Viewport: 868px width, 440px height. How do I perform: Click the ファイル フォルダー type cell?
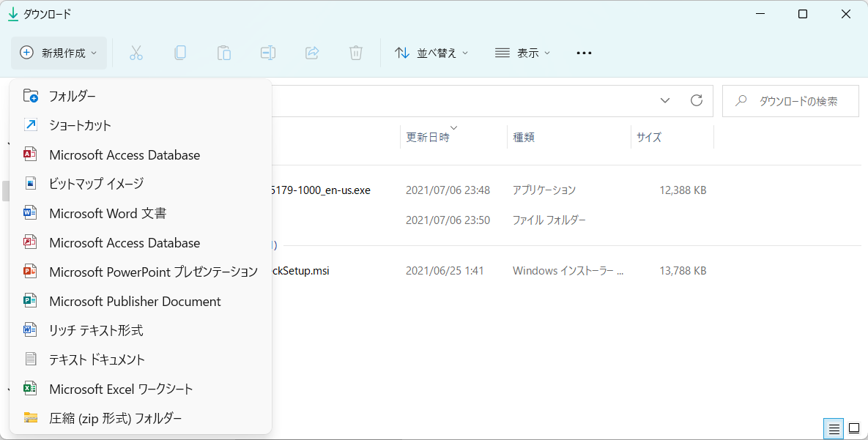pyautogui.click(x=549, y=220)
